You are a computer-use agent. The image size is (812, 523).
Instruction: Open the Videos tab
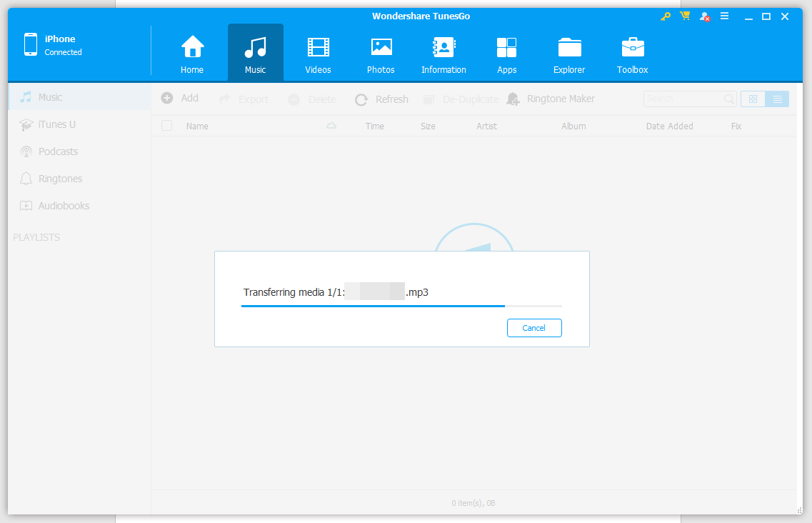(x=318, y=54)
